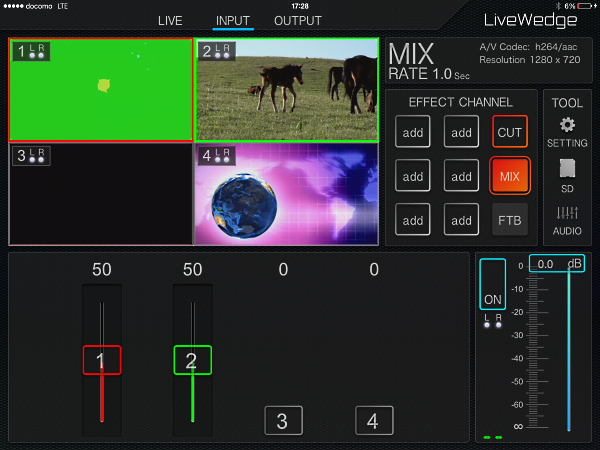Image resolution: width=600 pixels, height=450 pixels.
Task: Select the CUT transition effect
Action: [x=510, y=132]
